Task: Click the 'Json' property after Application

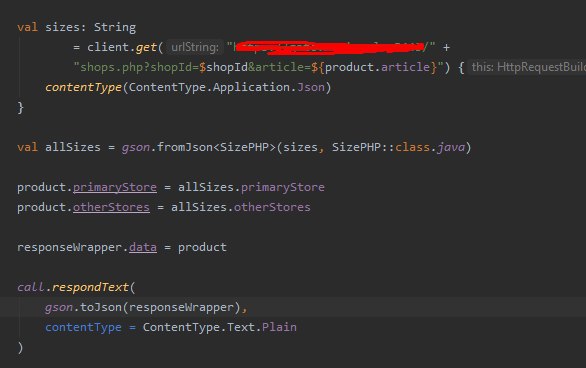Action: tap(311, 87)
